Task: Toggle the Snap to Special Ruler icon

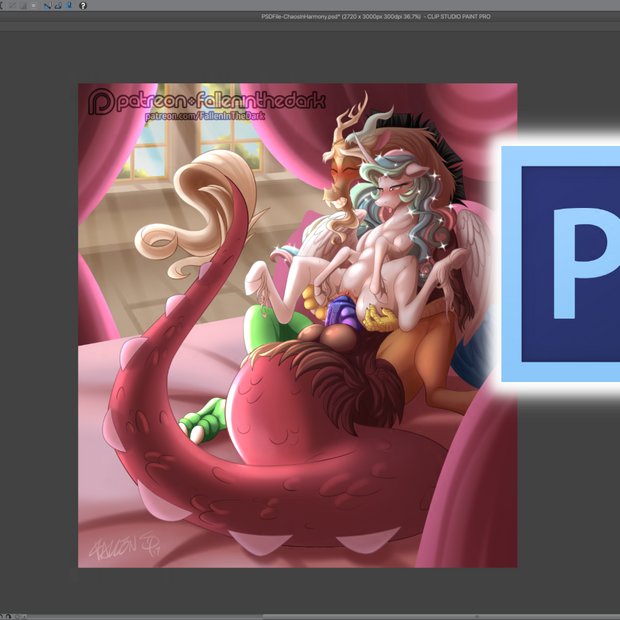Action: [x=59, y=6]
